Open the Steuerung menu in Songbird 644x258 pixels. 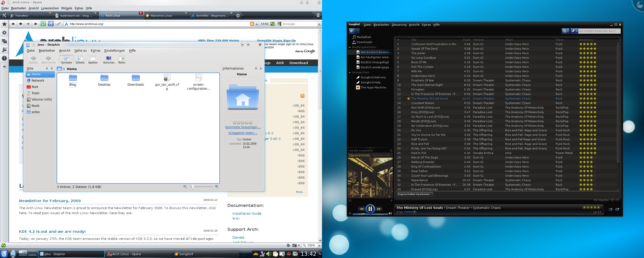pos(399,25)
